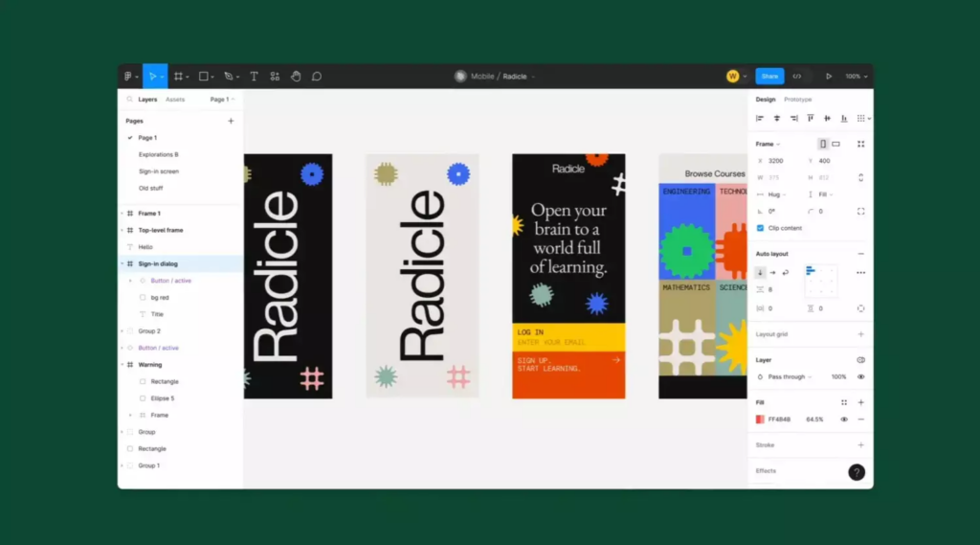Click the blue Share button

769,77
